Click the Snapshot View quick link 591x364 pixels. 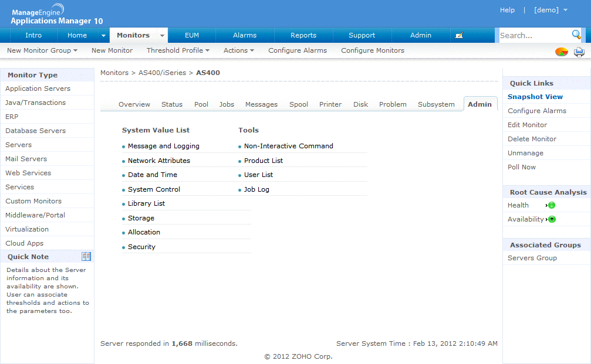[x=535, y=96]
